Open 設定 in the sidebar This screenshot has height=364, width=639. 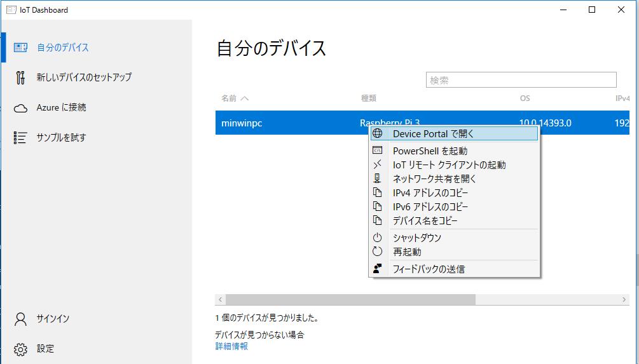click(97, 349)
